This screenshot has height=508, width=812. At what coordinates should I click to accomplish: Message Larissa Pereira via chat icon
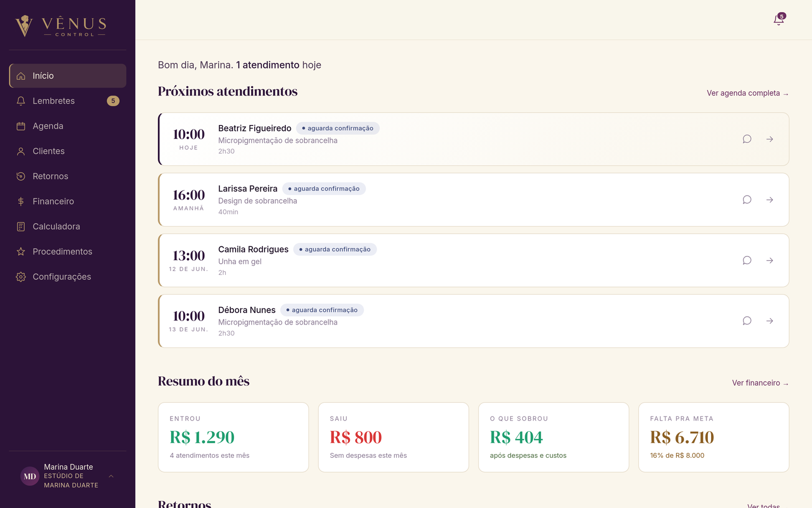click(747, 200)
